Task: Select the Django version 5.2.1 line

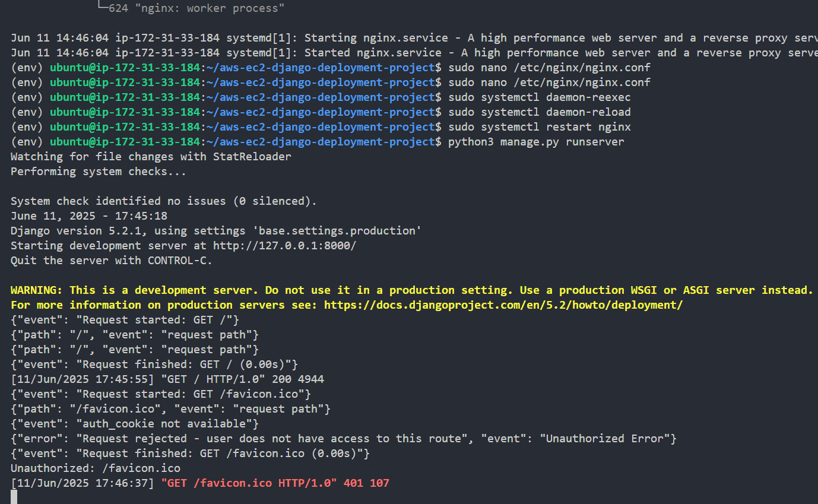Action: [x=215, y=231]
